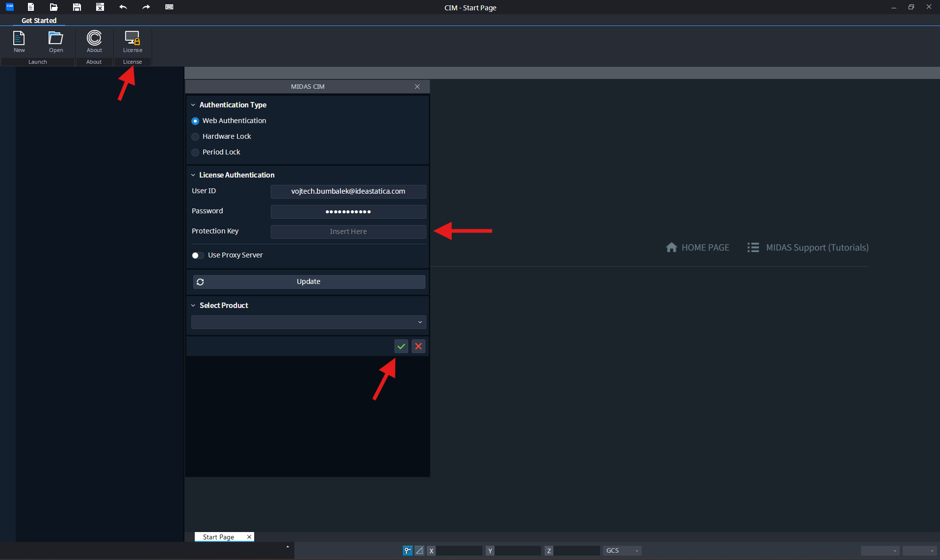Choose Period Lock authentication type
The height and width of the screenshot is (560, 940).
pos(195,153)
